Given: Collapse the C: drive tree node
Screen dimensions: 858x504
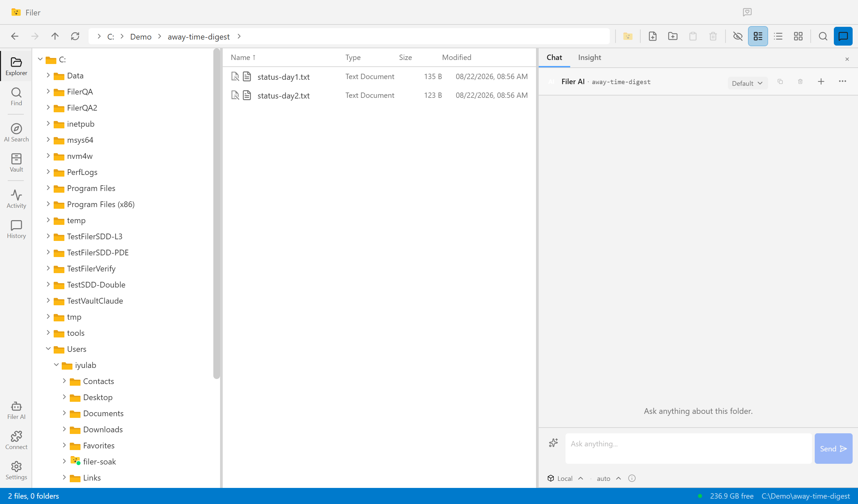Looking at the screenshot, I should (x=40, y=60).
